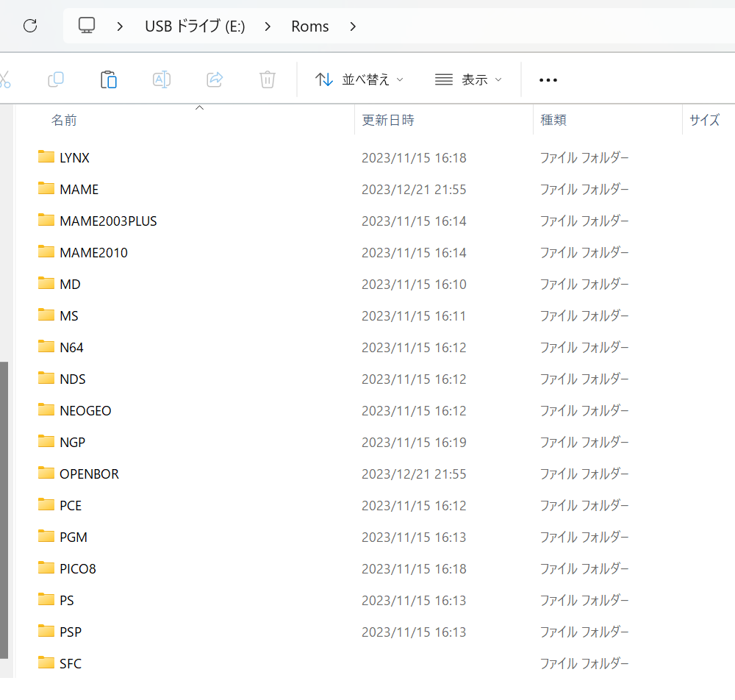This screenshot has width=735, height=700.
Task: Select the NDS folder icon
Action: click(x=46, y=377)
